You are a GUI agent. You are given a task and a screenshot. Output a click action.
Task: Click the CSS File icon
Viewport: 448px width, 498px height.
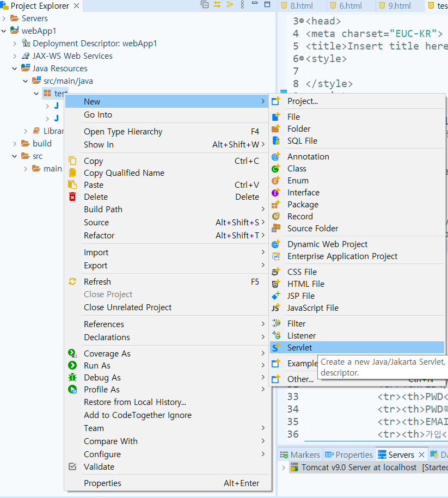[x=276, y=272]
